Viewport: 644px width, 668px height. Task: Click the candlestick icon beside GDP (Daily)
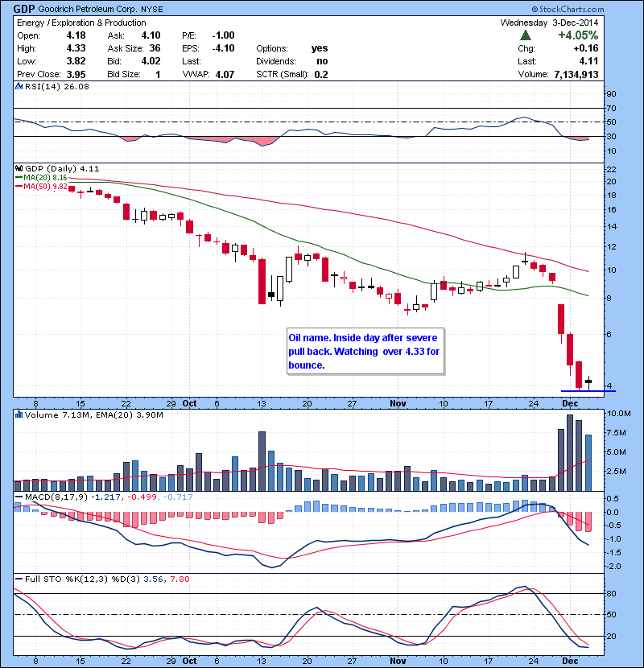tap(19, 169)
